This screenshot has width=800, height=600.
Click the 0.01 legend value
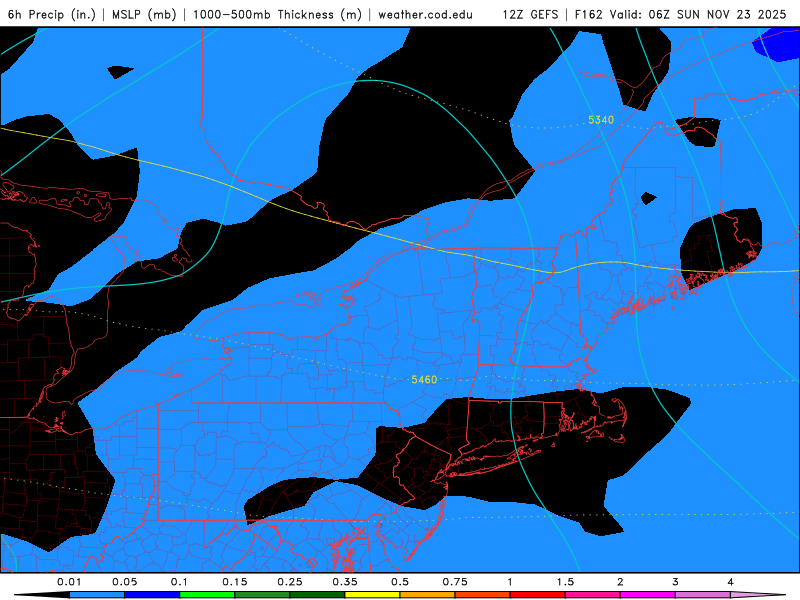(69, 582)
